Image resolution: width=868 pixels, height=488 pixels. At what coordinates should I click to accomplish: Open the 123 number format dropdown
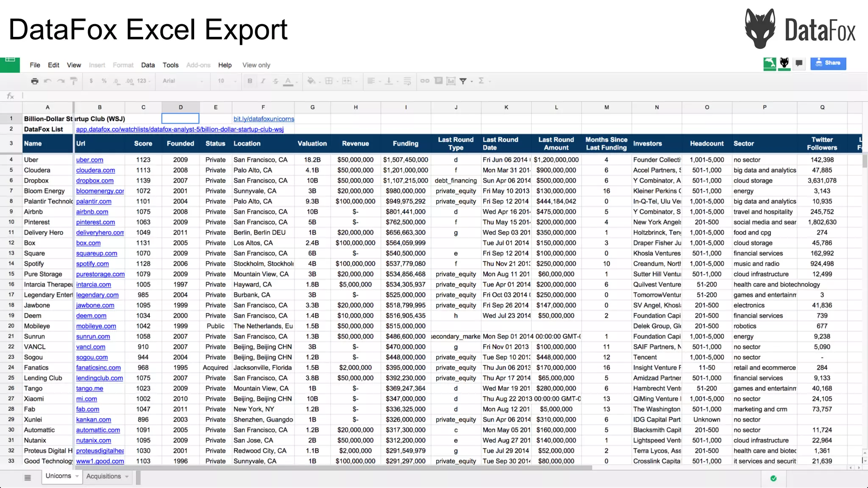(x=144, y=81)
